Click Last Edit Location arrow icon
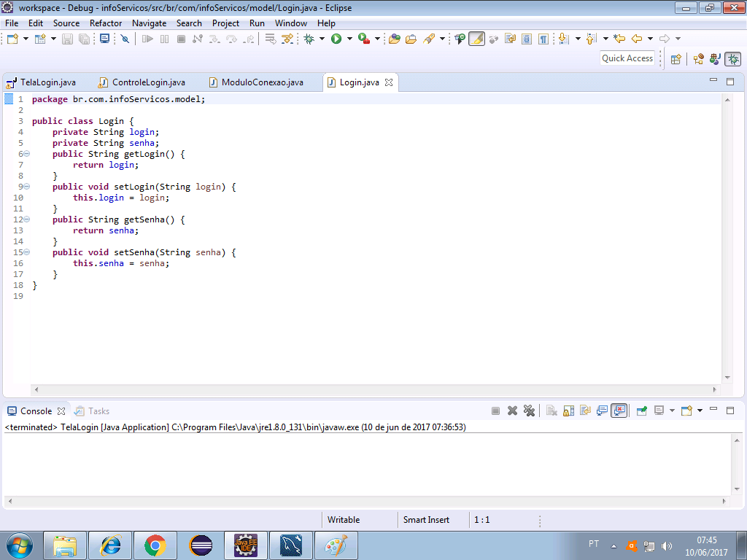 [x=619, y=39]
